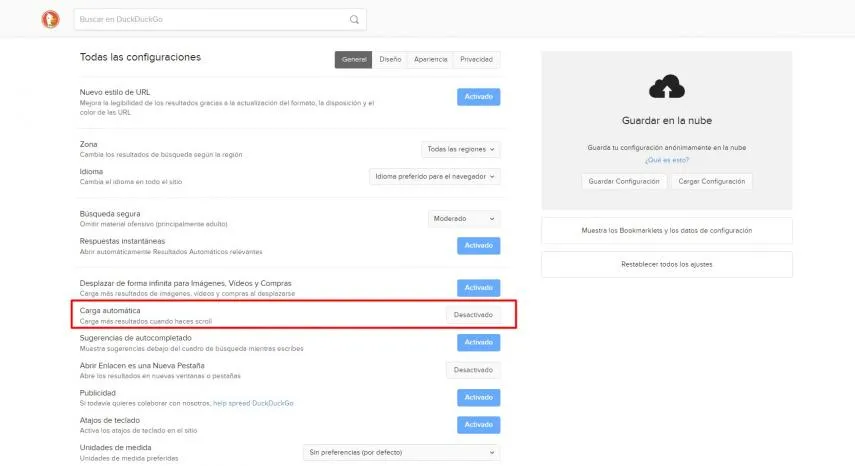Open the Privacidad tab
The image size is (855, 466).
(476, 59)
